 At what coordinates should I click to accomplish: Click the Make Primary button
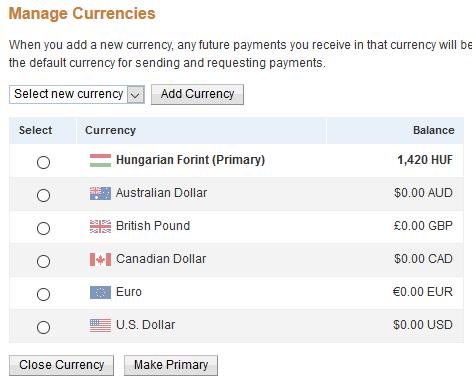pos(171,365)
